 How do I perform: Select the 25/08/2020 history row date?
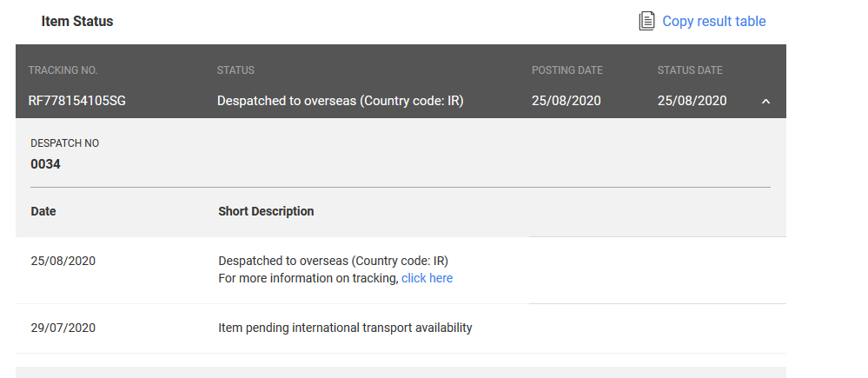pyautogui.click(x=63, y=262)
